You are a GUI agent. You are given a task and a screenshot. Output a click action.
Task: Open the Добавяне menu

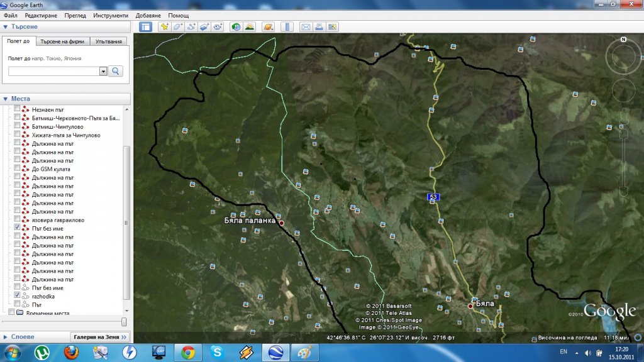pyautogui.click(x=148, y=16)
